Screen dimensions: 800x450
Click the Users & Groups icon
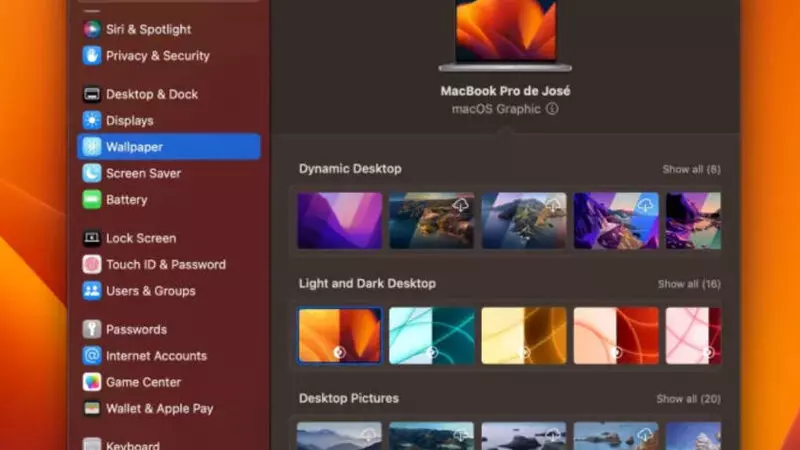[92, 291]
